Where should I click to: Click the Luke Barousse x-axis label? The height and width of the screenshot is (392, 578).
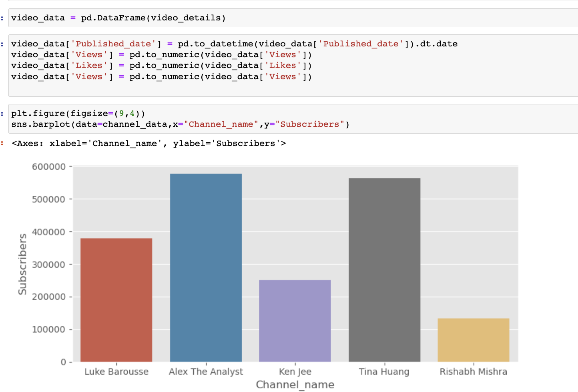[116, 372]
